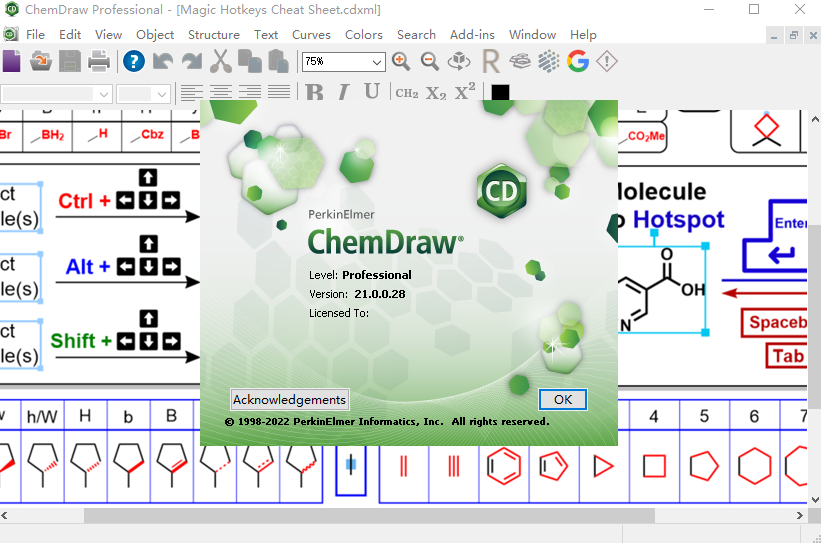Viewport: 821px width, 543px height.
Task: Click the Copy icon
Action: coord(250,61)
